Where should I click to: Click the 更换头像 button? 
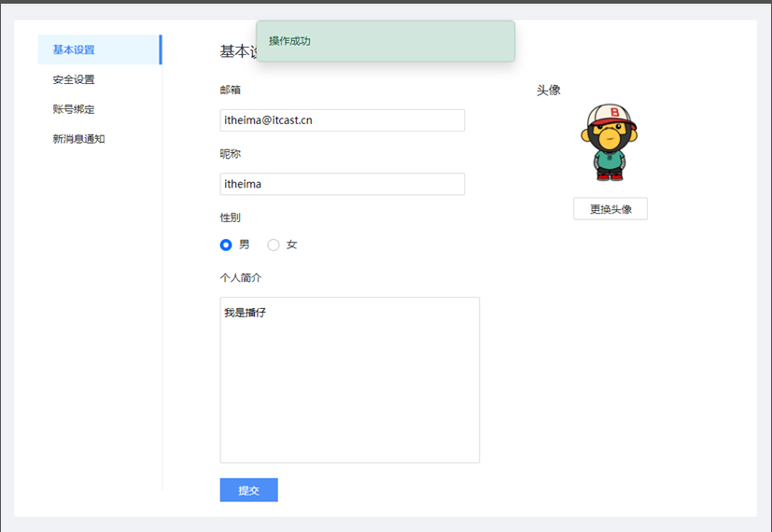[x=611, y=209]
